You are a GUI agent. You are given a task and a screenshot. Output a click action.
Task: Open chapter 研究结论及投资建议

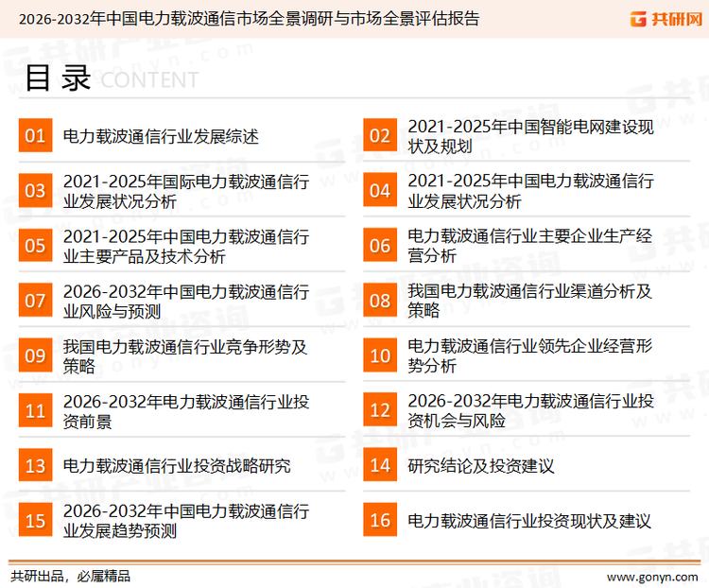point(480,466)
